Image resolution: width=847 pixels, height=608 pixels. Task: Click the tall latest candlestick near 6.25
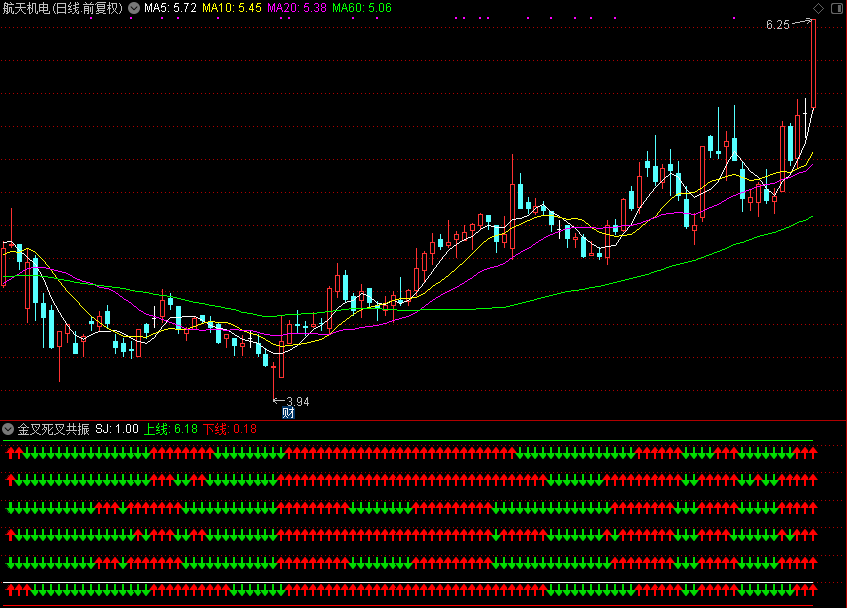(813, 62)
